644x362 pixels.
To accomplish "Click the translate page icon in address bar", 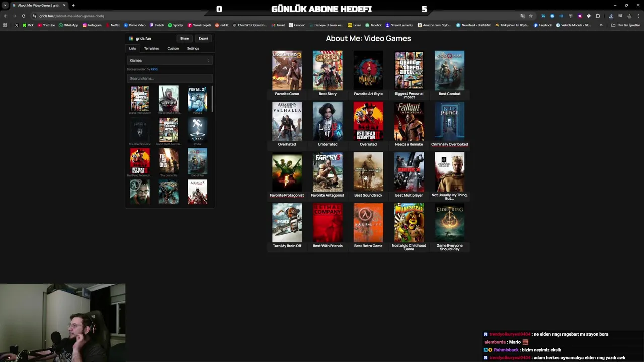I will [x=522, y=16].
